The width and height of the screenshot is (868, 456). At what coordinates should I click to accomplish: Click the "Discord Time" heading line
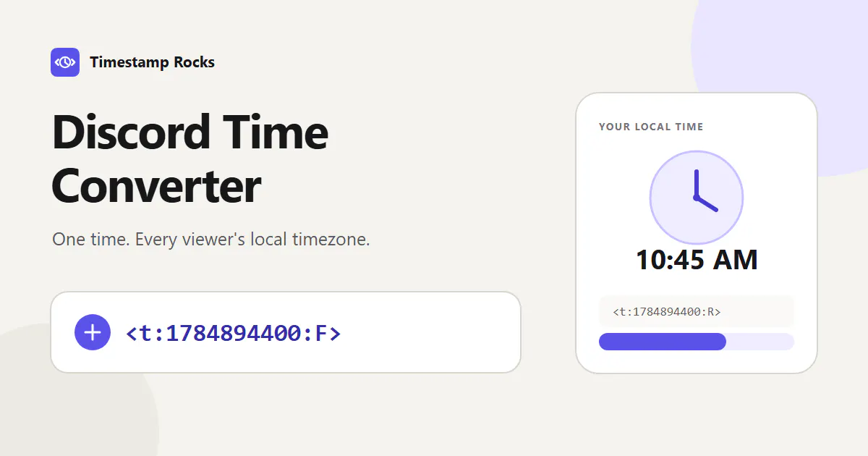click(190, 132)
